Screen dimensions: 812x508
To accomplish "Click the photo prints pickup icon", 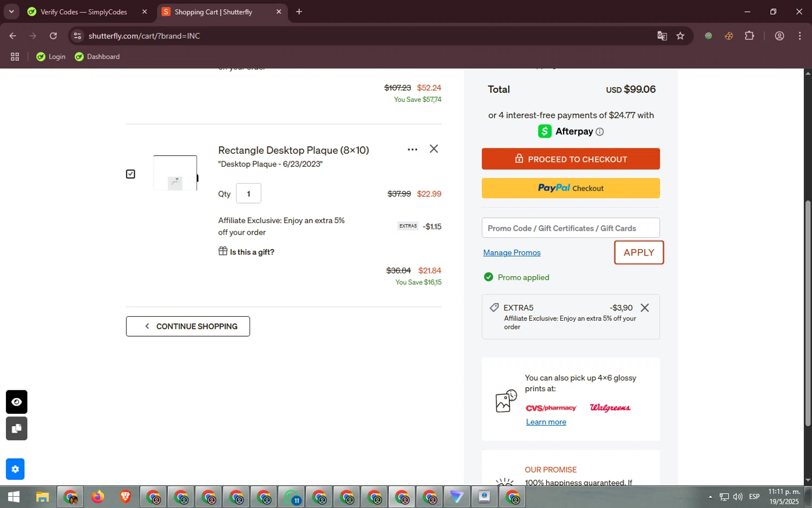I will coord(506,401).
